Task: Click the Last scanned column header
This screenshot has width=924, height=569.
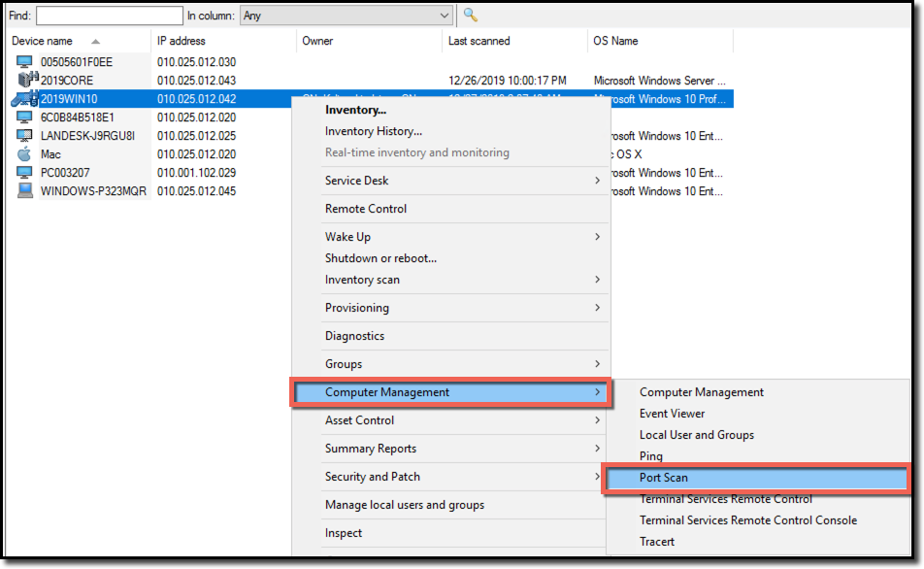Action: (478, 41)
